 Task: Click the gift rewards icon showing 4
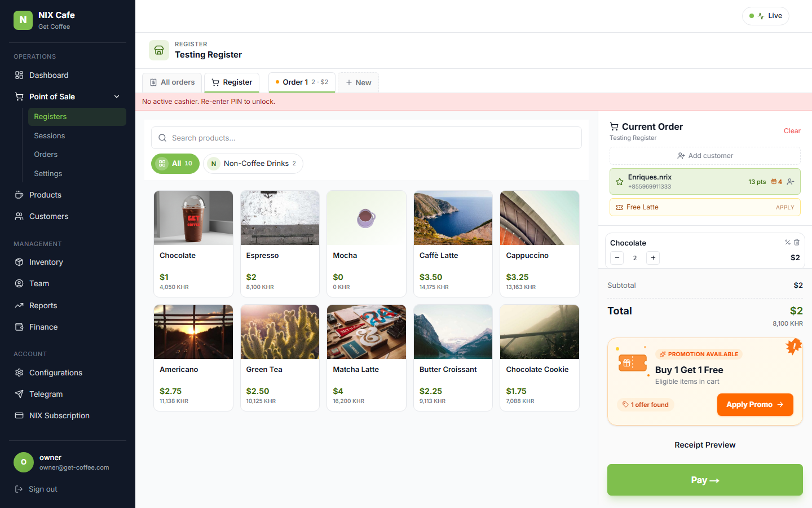[776, 182]
